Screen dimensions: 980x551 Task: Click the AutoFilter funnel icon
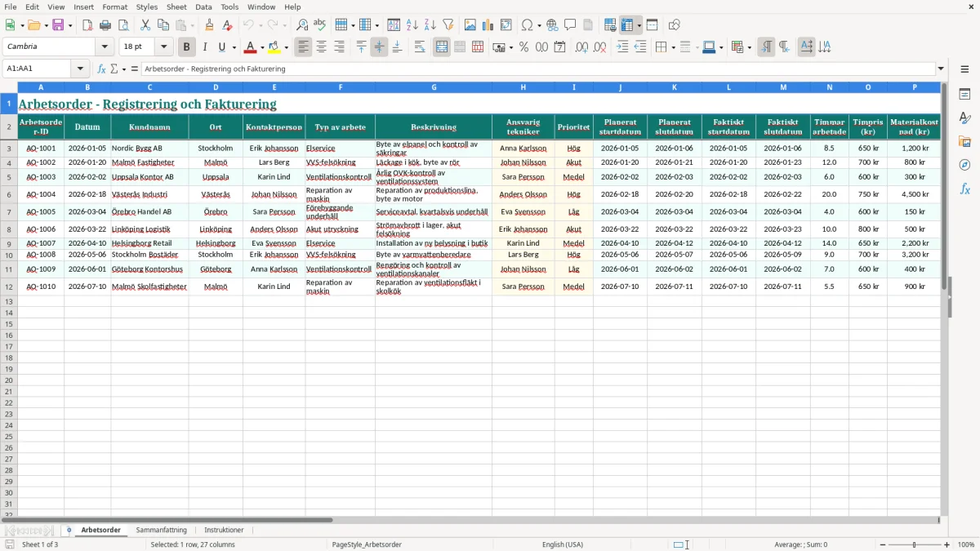pos(448,25)
